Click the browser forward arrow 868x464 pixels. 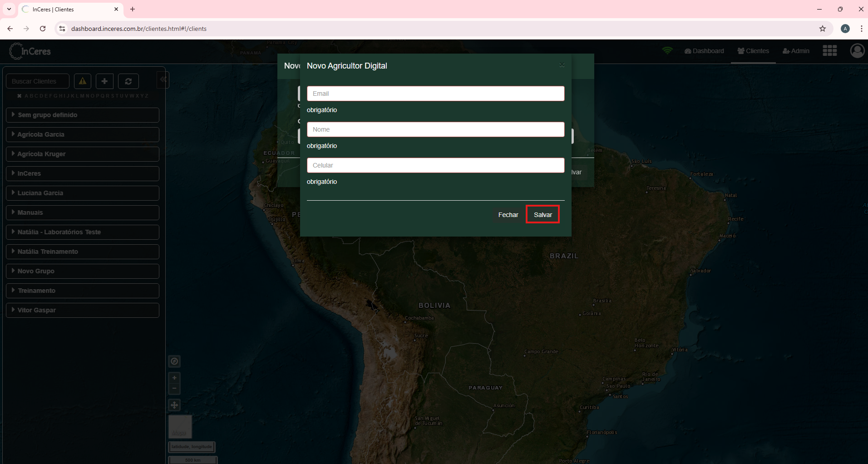click(26, 29)
